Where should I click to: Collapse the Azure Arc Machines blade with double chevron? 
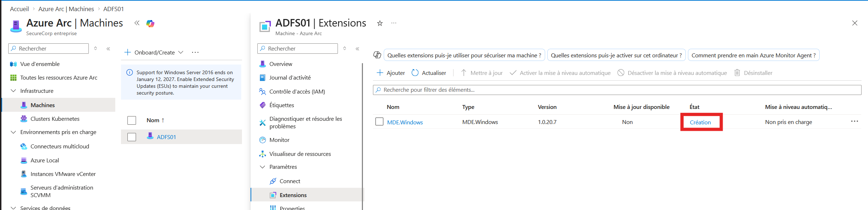click(137, 23)
